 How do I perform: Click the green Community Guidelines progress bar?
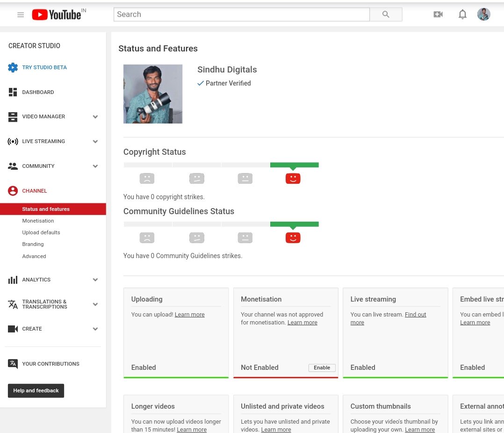tap(295, 224)
